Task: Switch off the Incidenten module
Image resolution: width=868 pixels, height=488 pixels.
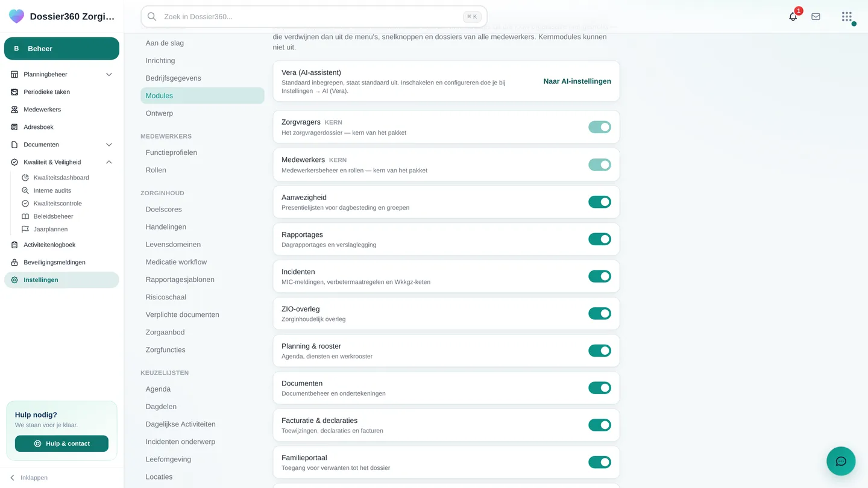Action: (x=600, y=277)
